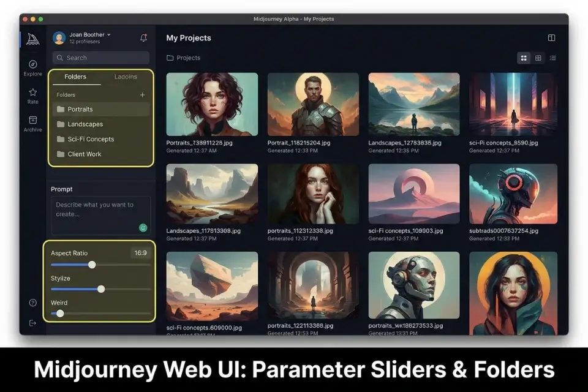Click the 16:9 aspect ratio value

click(x=140, y=253)
